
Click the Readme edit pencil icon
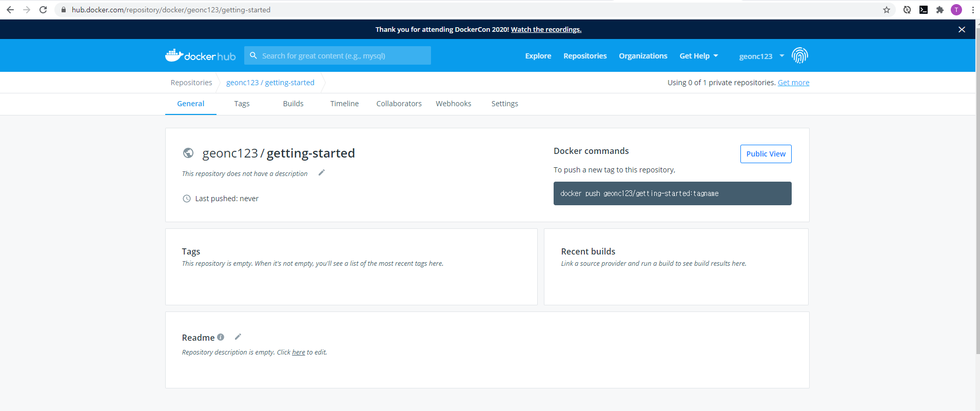click(238, 337)
